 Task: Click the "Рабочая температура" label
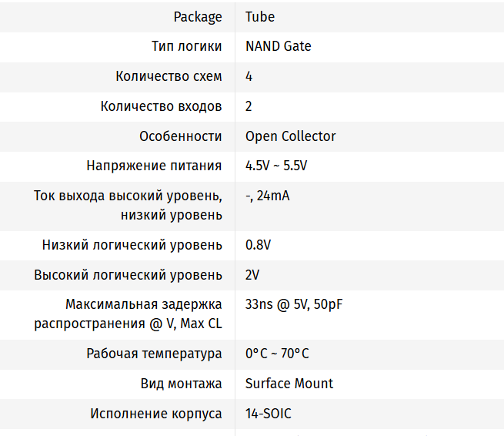[x=154, y=354]
